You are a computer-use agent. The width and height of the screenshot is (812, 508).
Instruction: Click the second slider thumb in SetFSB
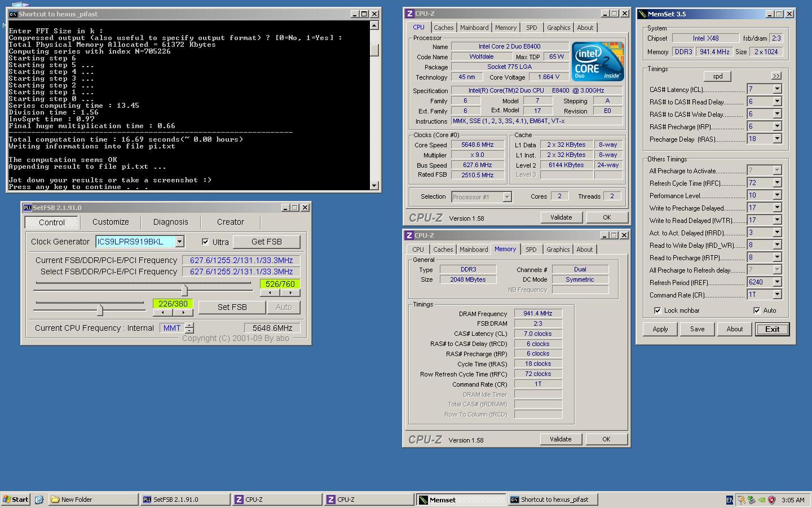click(100, 310)
